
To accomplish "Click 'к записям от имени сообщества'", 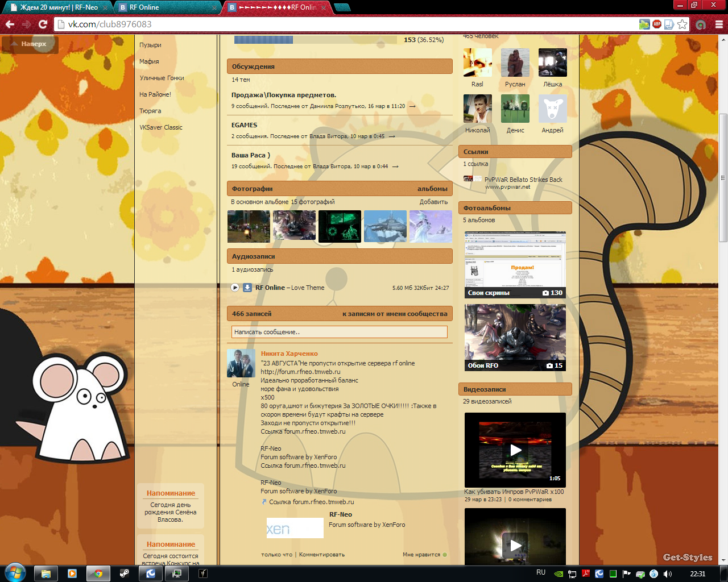I will (x=395, y=314).
